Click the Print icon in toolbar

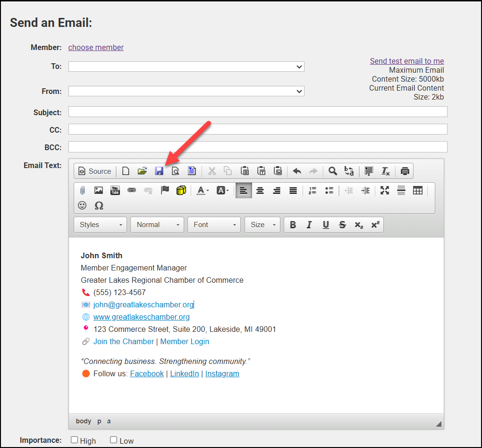(405, 171)
